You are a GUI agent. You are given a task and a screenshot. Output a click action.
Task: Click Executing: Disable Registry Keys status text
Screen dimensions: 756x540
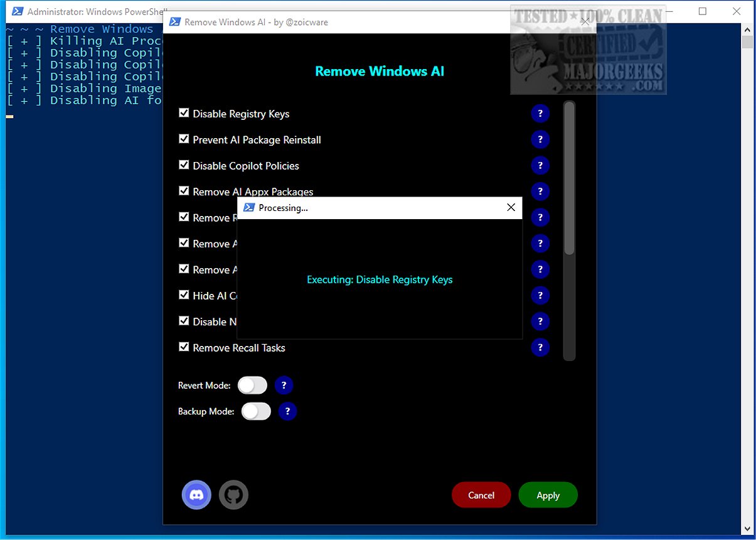coord(380,279)
